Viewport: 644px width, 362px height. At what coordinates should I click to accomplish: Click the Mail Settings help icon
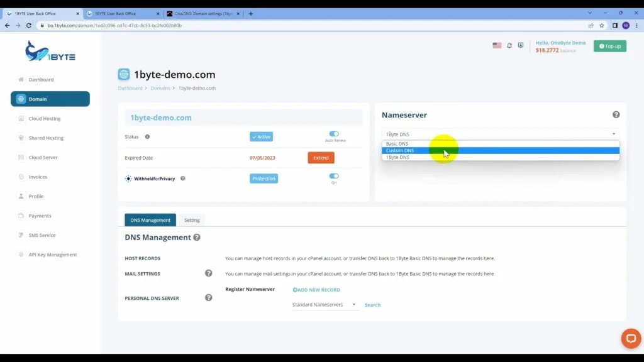(x=209, y=273)
